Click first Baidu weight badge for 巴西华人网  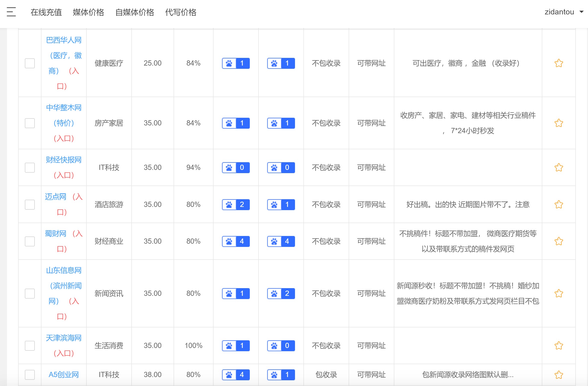236,63
